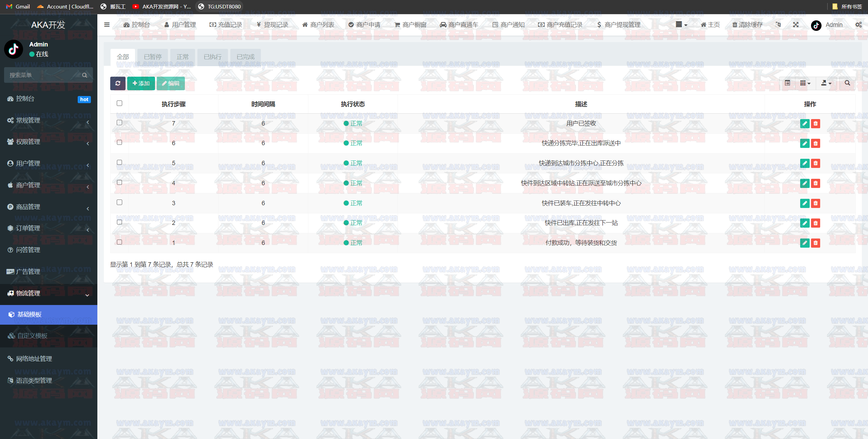
Task: Open the columns grid dropdown
Action: pos(805,83)
